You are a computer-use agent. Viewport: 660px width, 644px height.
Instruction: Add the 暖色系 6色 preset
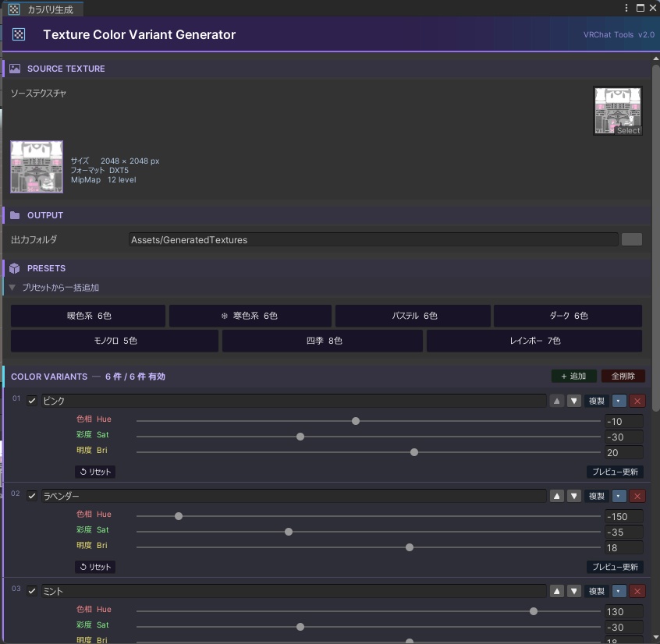click(88, 316)
